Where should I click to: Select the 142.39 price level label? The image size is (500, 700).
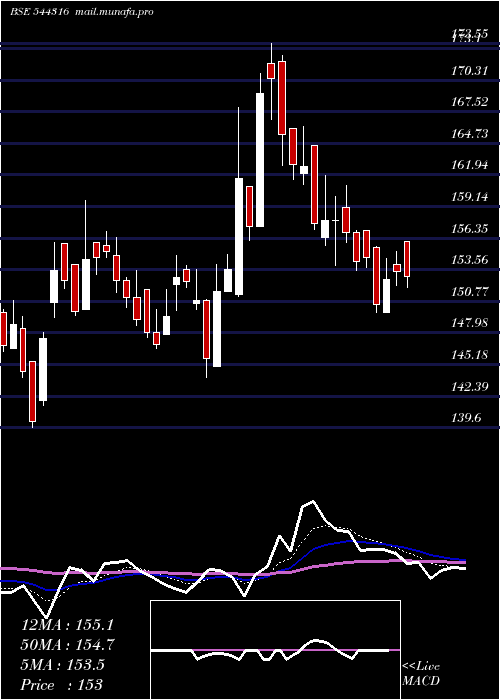[471, 386]
